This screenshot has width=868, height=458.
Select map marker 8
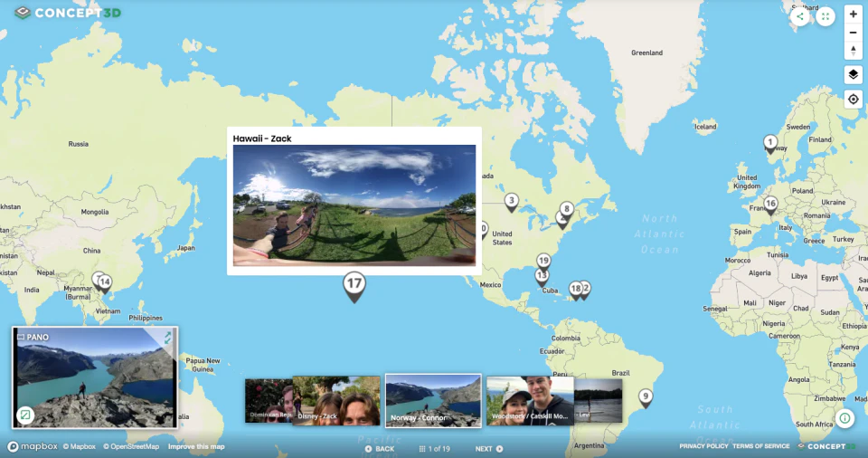tap(566, 210)
